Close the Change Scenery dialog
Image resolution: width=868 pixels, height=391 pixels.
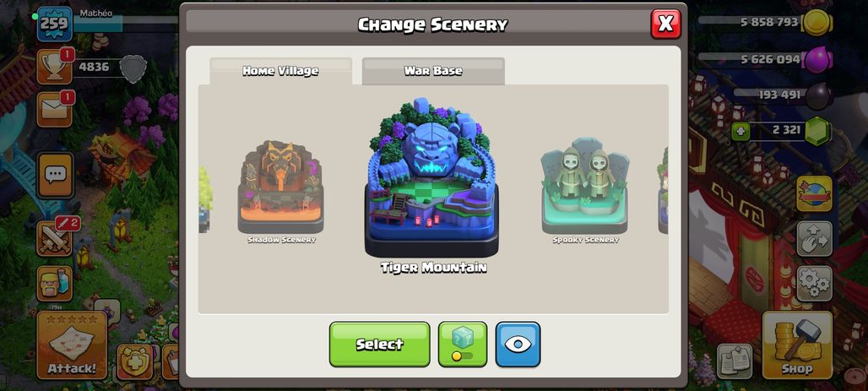(x=665, y=24)
